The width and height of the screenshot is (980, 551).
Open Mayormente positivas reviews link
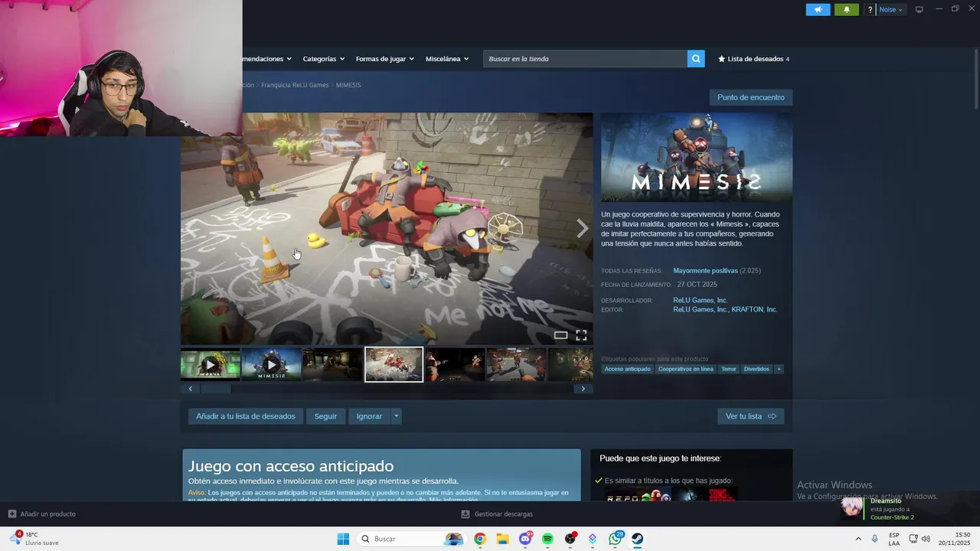pyautogui.click(x=705, y=271)
